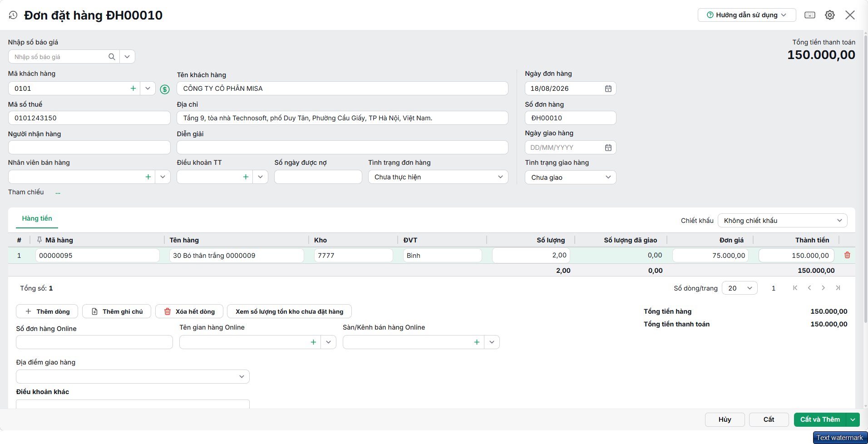Click the ĐVT cell Bình
The image size is (868, 444).
point(442,256)
